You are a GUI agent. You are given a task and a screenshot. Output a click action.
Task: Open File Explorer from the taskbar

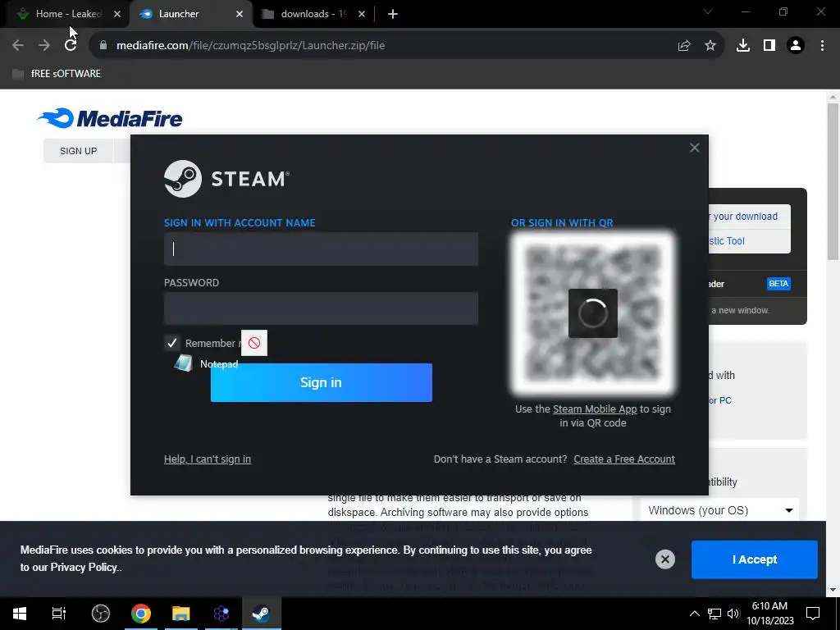coord(181,614)
